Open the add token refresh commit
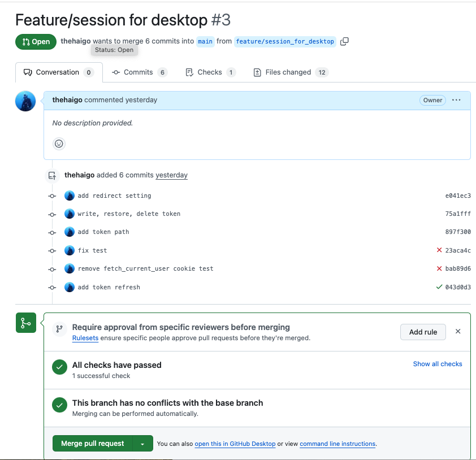Image resolution: width=476 pixels, height=460 pixels. click(109, 287)
